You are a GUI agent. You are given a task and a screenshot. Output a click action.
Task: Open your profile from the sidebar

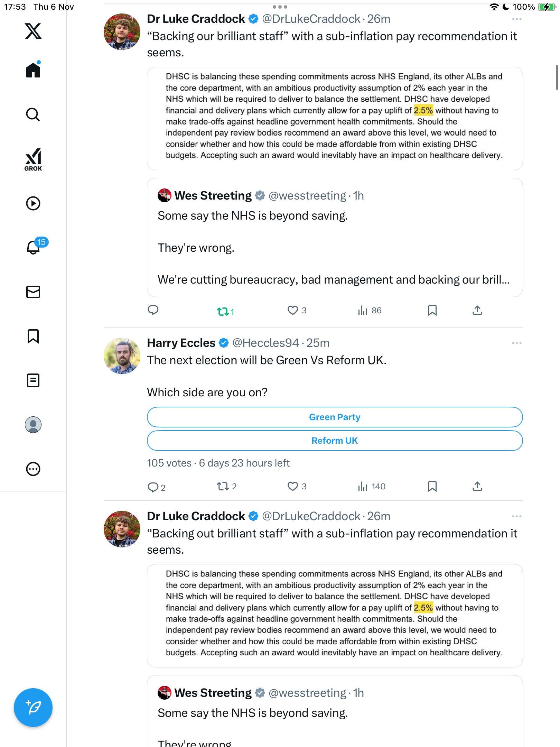tap(33, 425)
